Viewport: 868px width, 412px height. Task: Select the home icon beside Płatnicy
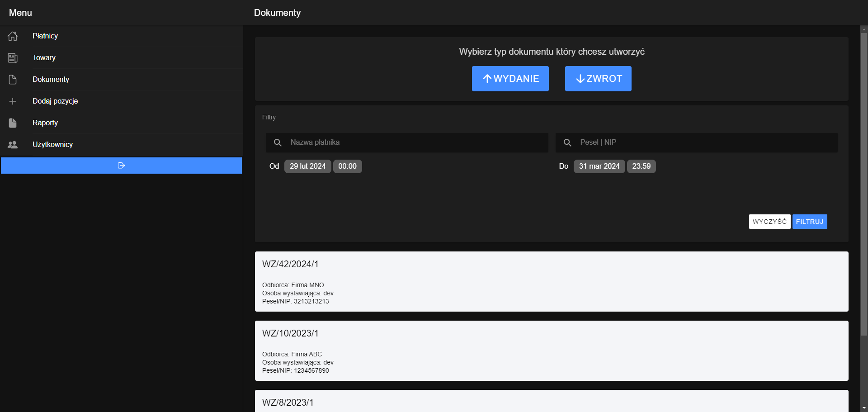[x=12, y=36]
